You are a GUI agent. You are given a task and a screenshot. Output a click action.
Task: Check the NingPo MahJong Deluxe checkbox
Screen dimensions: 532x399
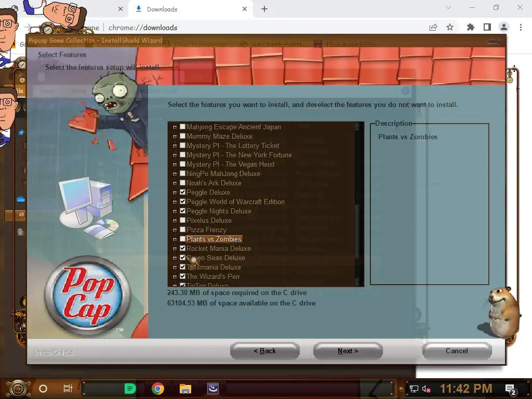pos(182,174)
